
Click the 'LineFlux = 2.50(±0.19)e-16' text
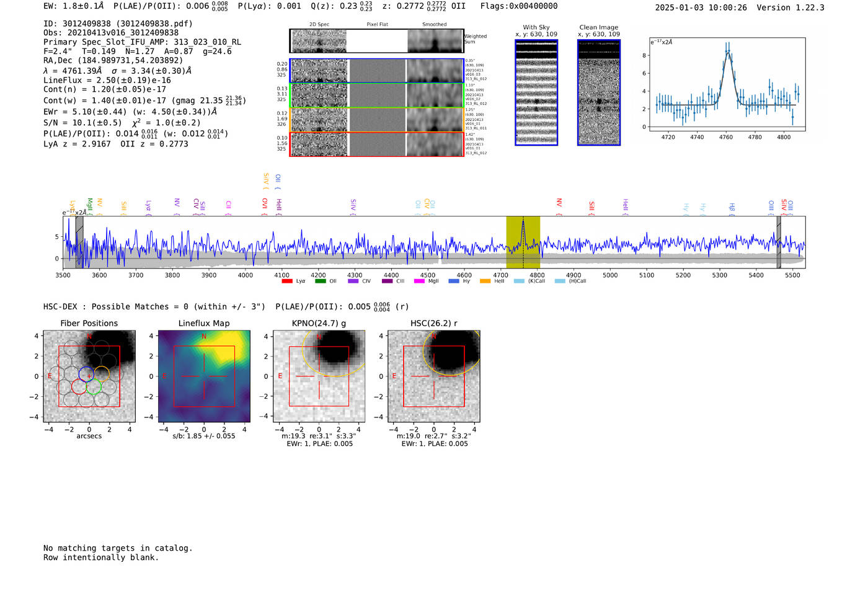pyautogui.click(x=107, y=80)
